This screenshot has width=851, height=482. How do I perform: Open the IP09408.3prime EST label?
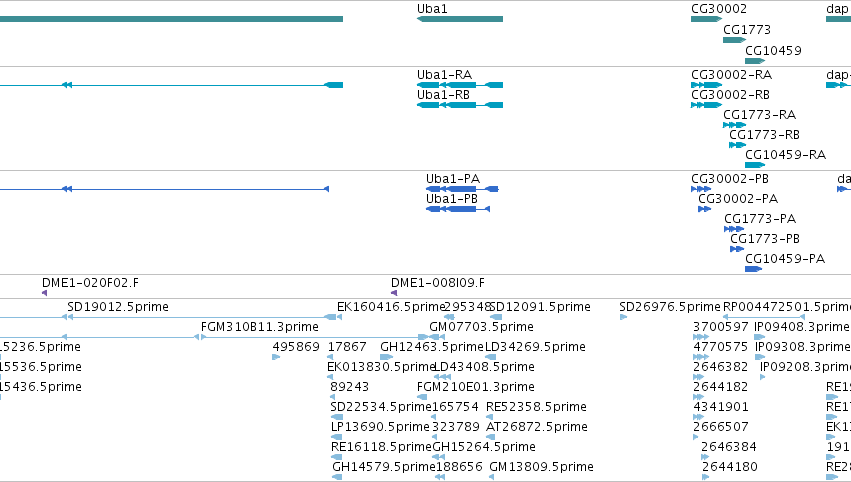(x=801, y=327)
